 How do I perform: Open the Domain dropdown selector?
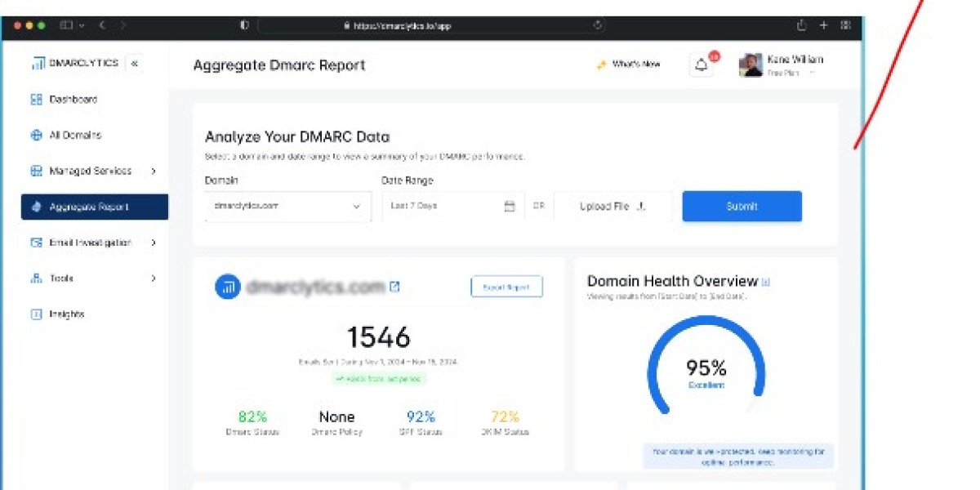coord(288,207)
